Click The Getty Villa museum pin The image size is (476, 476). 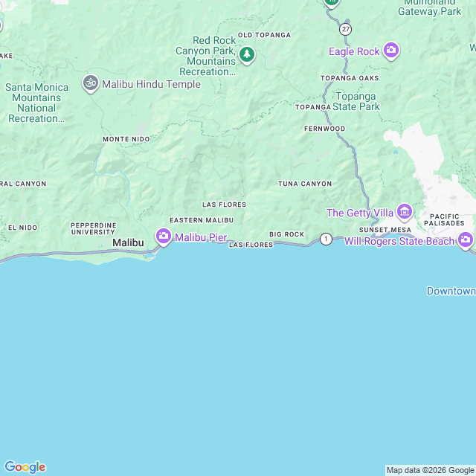405,212
